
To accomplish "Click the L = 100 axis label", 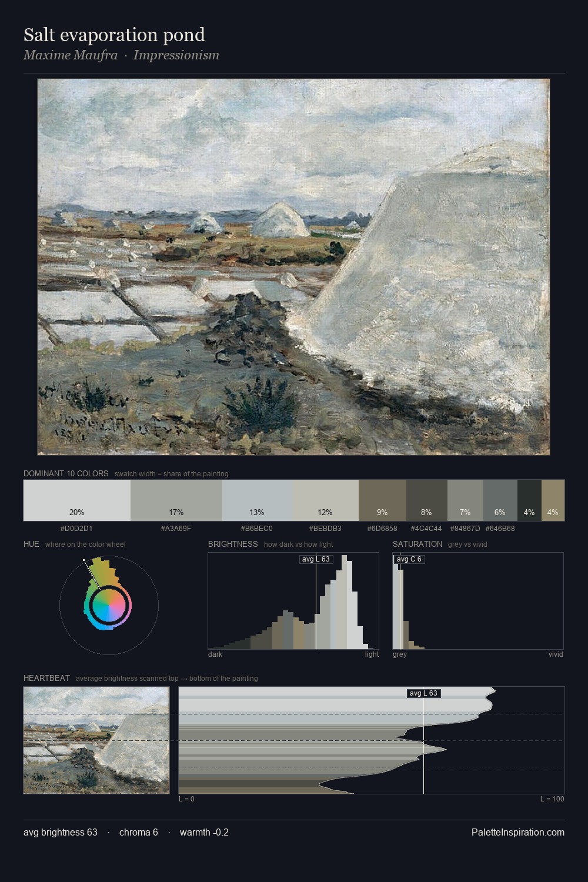I will (x=552, y=799).
